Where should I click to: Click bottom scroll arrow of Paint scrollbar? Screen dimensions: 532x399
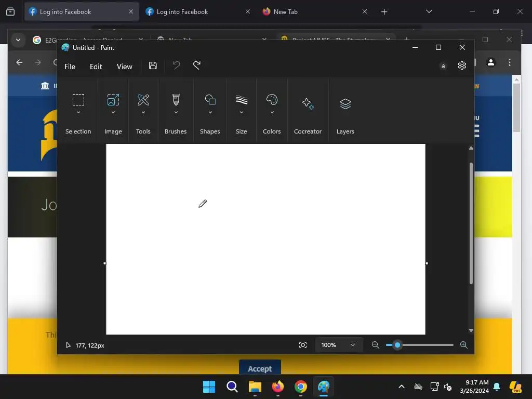tap(471, 330)
